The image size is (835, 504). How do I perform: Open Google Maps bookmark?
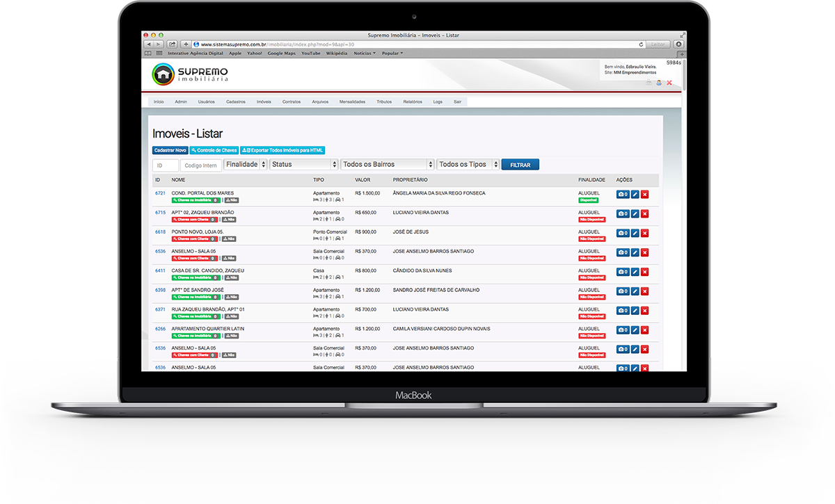281,53
